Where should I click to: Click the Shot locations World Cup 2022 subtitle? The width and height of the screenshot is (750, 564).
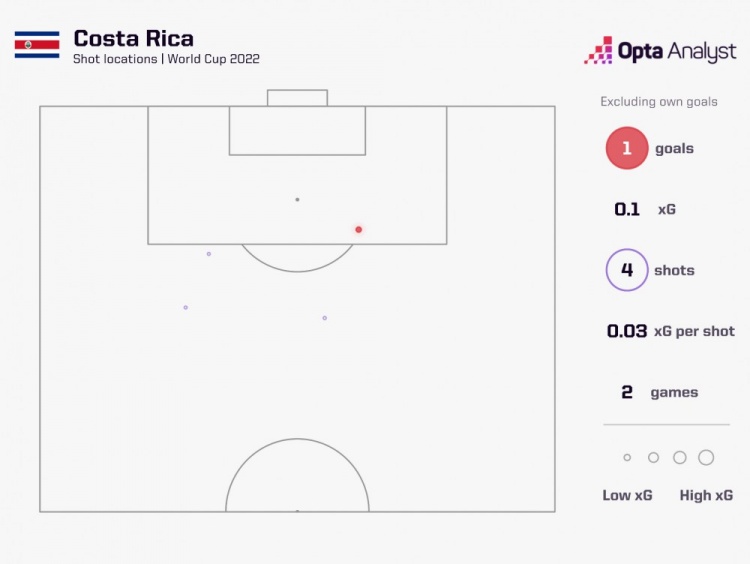click(x=166, y=59)
